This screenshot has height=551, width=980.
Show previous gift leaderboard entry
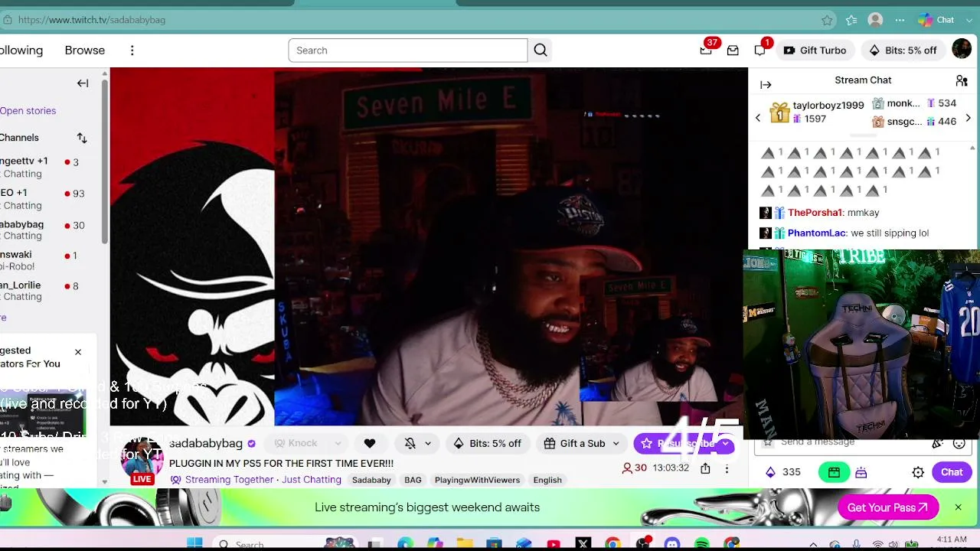(758, 118)
